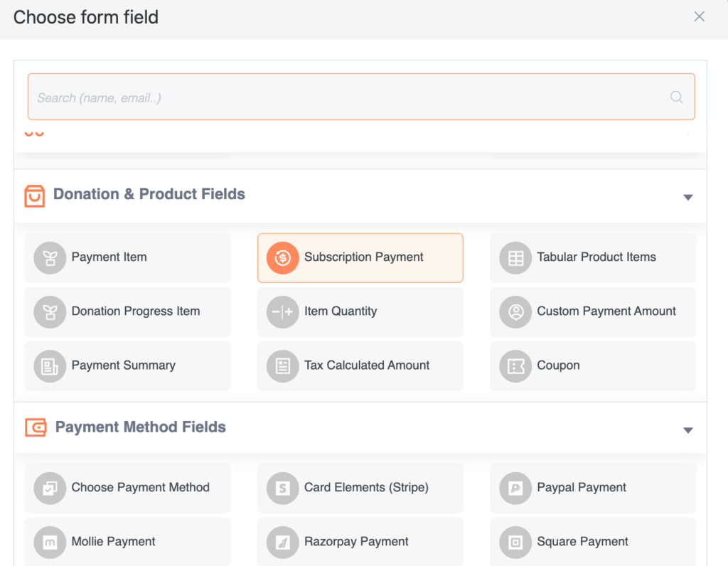Choose the Tax Calculated Amount field
Screen dimensions: 728x566
click(360, 366)
